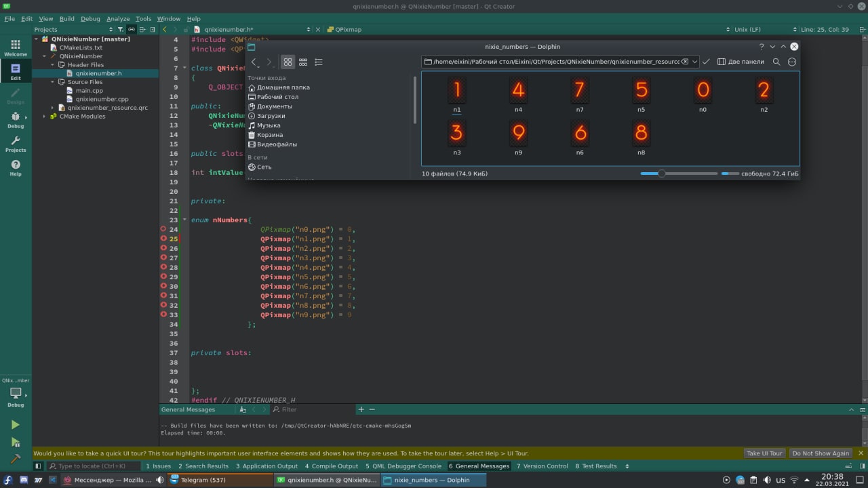Switch to Debug mode in the sidebar
The height and width of the screenshot is (488, 868).
click(x=16, y=120)
